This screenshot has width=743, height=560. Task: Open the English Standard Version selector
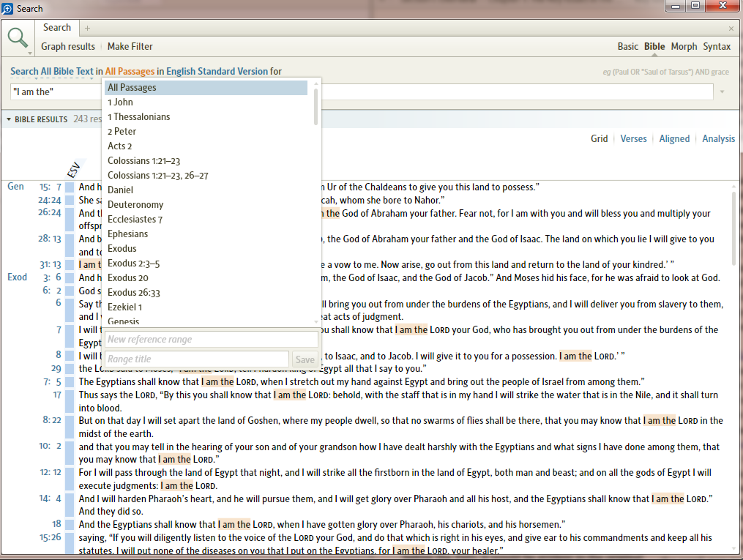217,72
